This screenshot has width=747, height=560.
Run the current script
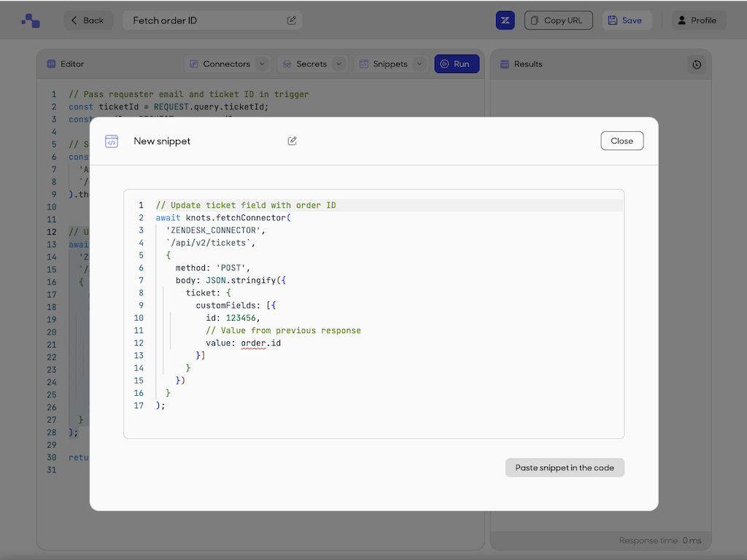tap(456, 63)
